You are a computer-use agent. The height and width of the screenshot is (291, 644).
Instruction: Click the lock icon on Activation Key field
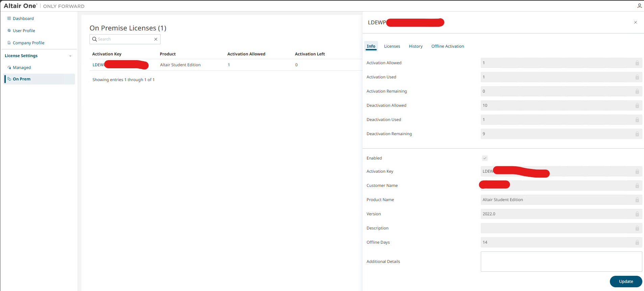637,171
